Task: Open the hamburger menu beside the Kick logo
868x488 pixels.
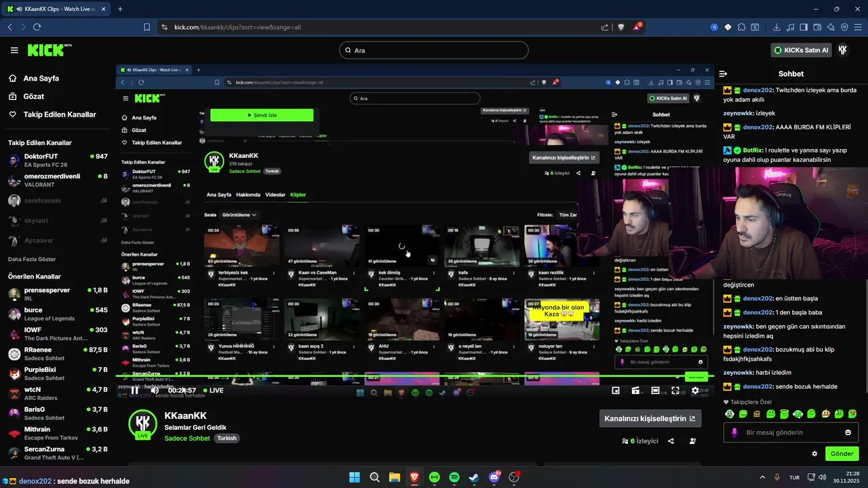Action: [14, 50]
